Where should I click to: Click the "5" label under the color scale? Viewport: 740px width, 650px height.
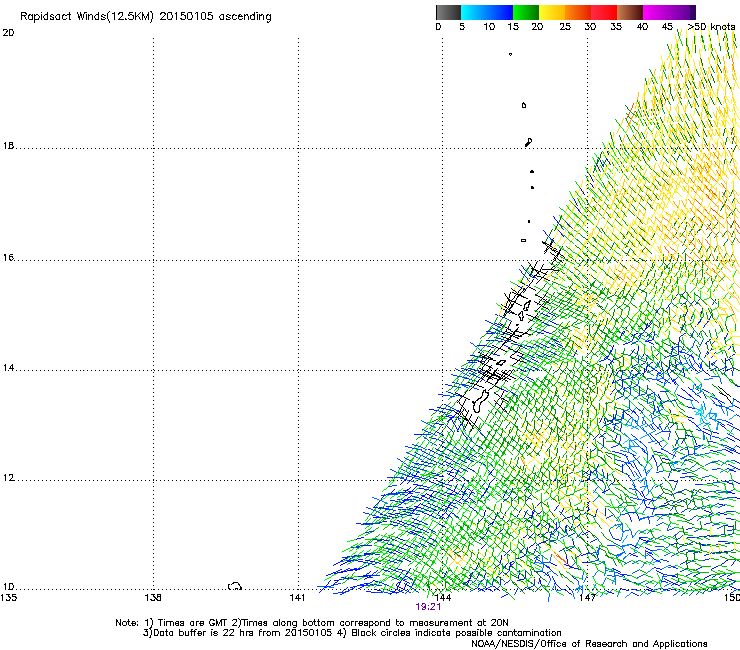[x=462, y=27]
